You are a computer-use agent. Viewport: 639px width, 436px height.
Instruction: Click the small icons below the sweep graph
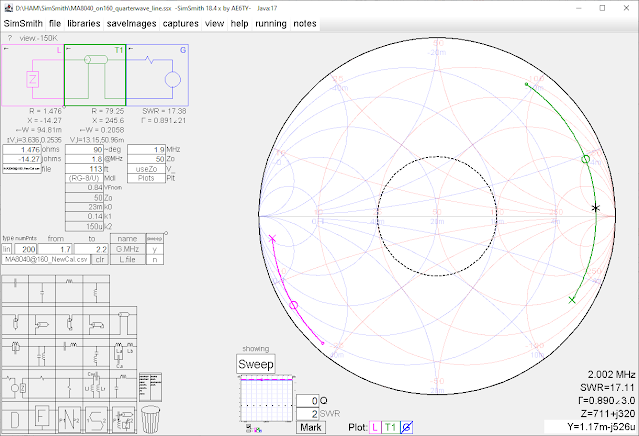[254, 429]
